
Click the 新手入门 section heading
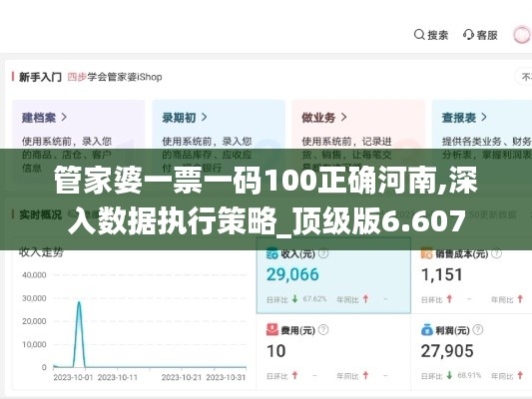(40, 77)
